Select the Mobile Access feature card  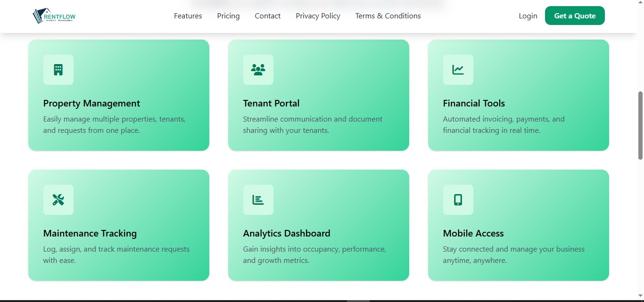[518, 225]
